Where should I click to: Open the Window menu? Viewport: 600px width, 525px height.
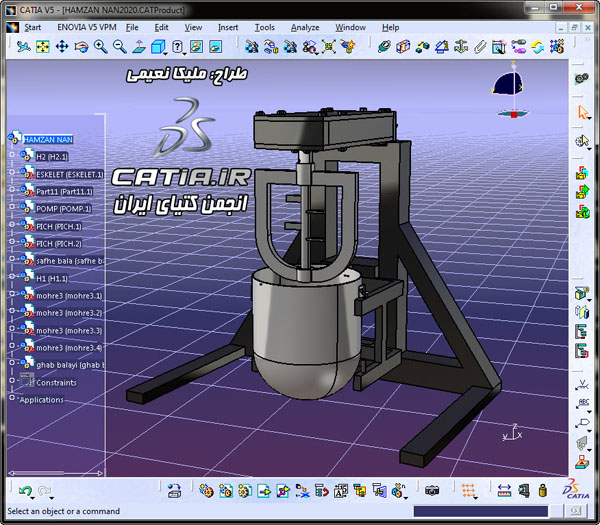[x=351, y=28]
